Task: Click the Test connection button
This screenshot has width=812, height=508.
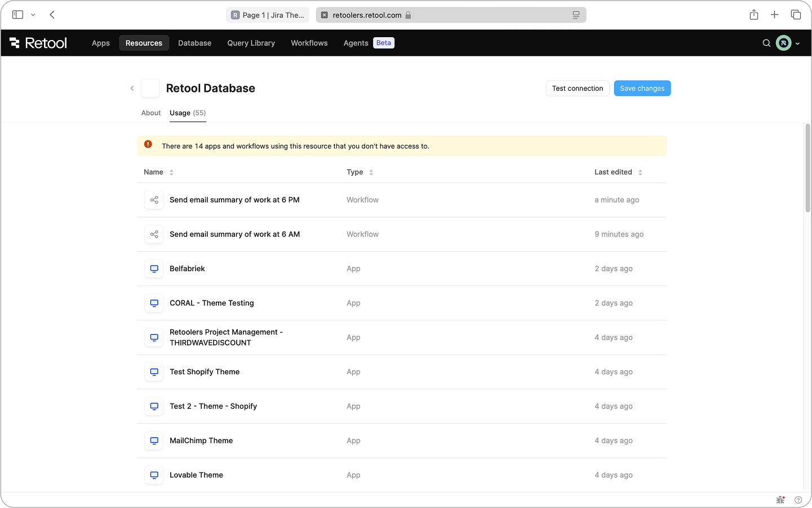Action: point(578,89)
